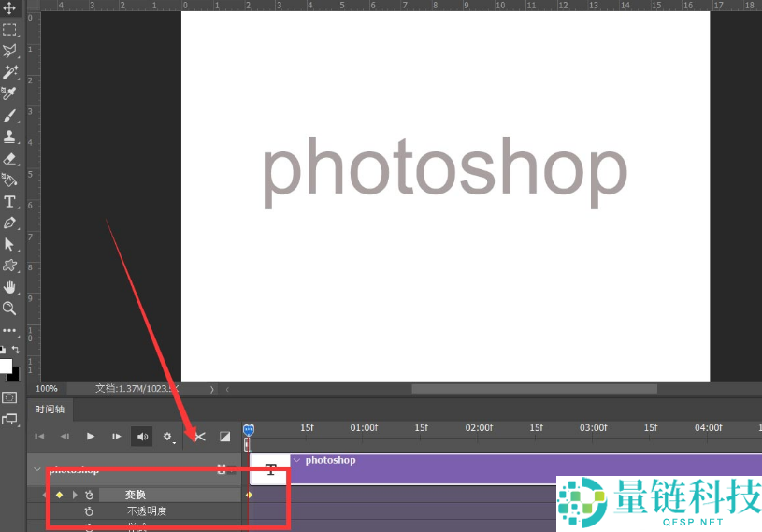This screenshot has width=762, height=532.
Task: Select the Zoom magnifier tool
Action: pos(9,308)
